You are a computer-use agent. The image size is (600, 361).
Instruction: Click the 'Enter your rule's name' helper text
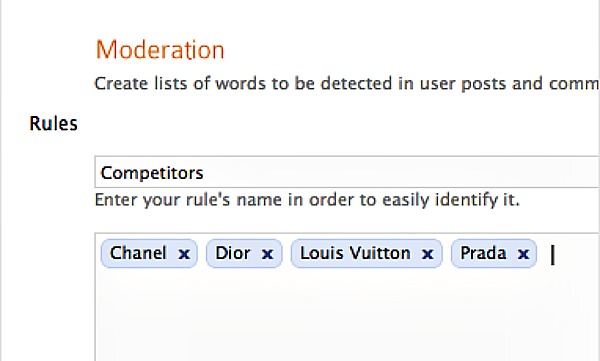coord(307,200)
